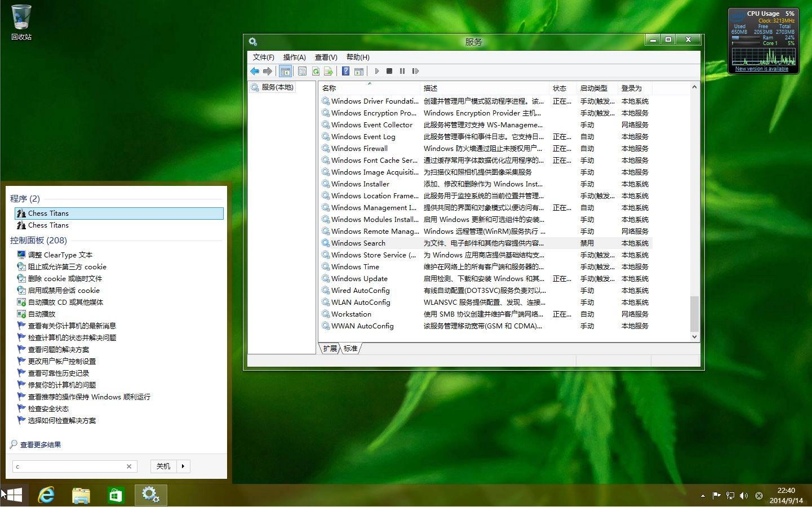Screen dimensions: 812x507
Task: Click the Export list toolbar icon
Action: point(329,71)
